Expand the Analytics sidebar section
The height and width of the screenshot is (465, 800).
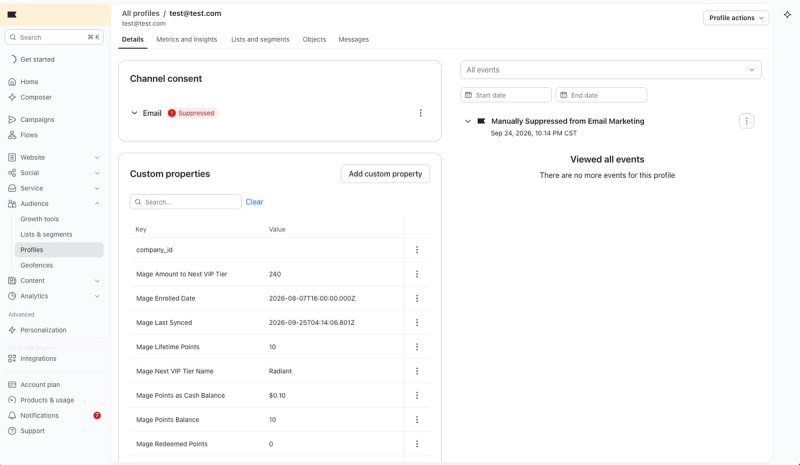click(x=97, y=296)
